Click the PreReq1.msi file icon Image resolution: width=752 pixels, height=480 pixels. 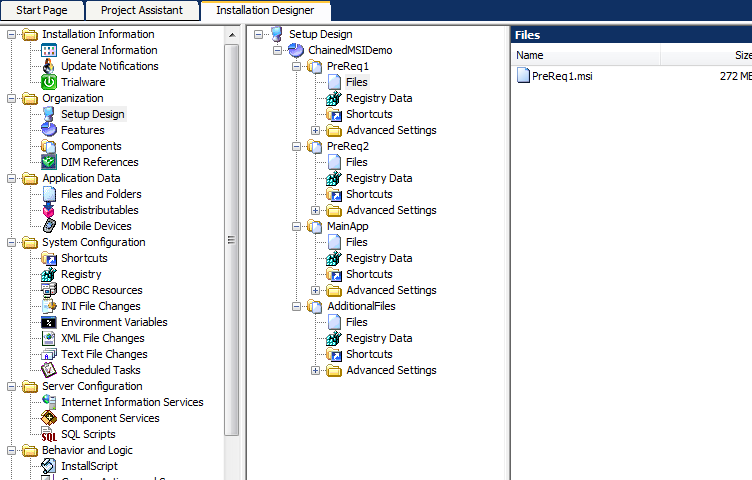click(523, 76)
